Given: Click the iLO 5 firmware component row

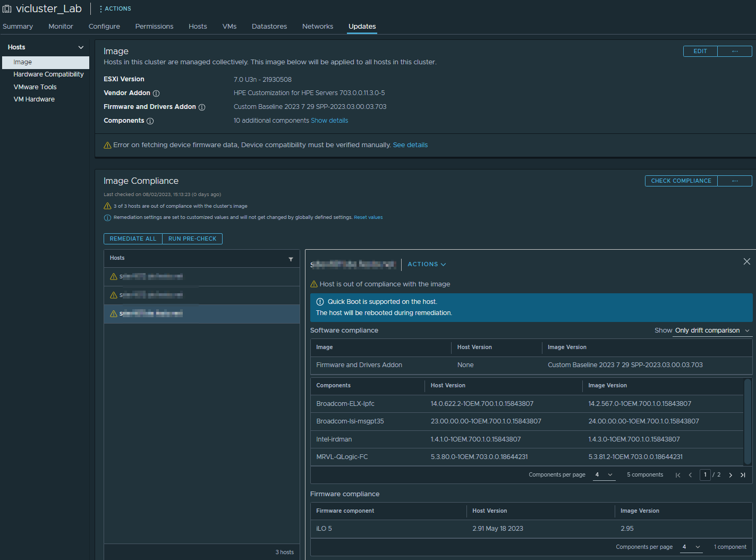Looking at the screenshot, I should coord(531,529).
